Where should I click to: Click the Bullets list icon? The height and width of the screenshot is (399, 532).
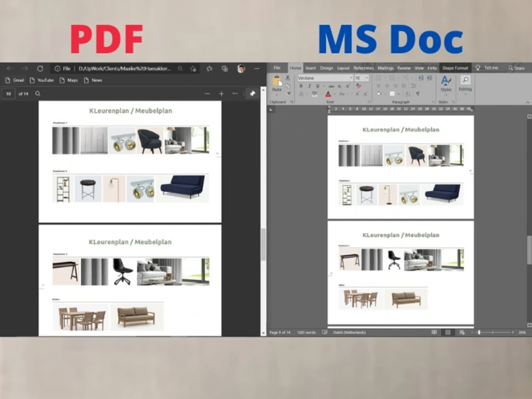tap(378, 77)
